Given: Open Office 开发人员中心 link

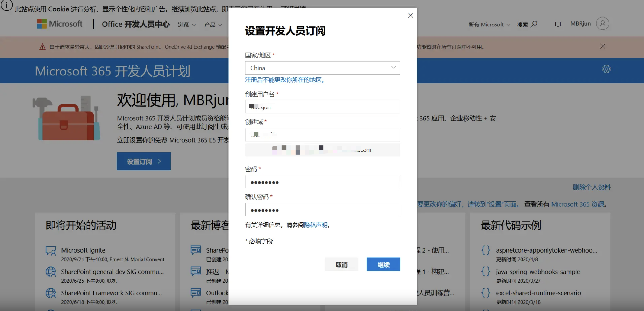Looking at the screenshot, I should pyautogui.click(x=135, y=24).
